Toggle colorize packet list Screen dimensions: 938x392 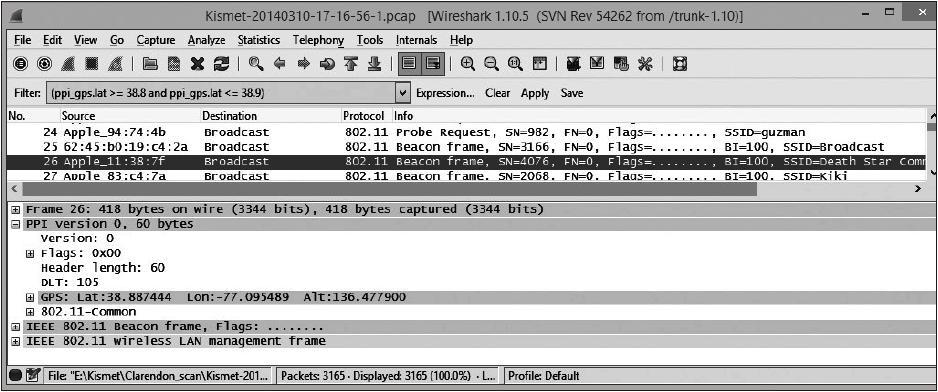(410, 64)
